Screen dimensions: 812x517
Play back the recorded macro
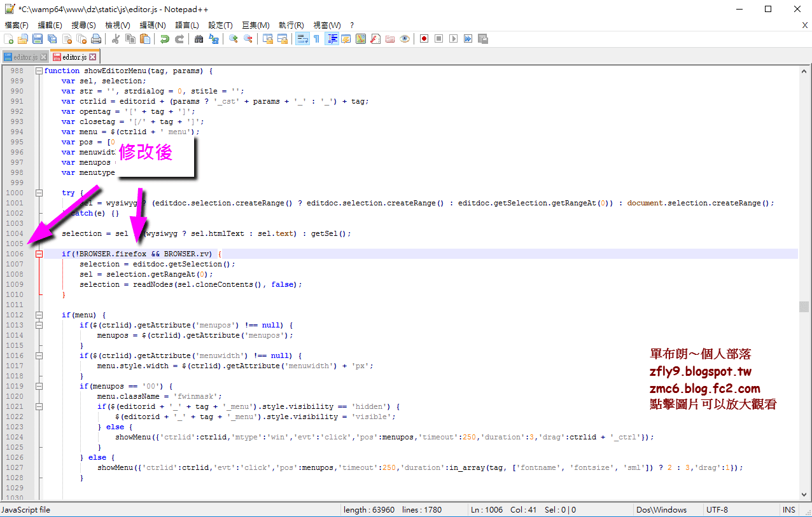coord(453,39)
